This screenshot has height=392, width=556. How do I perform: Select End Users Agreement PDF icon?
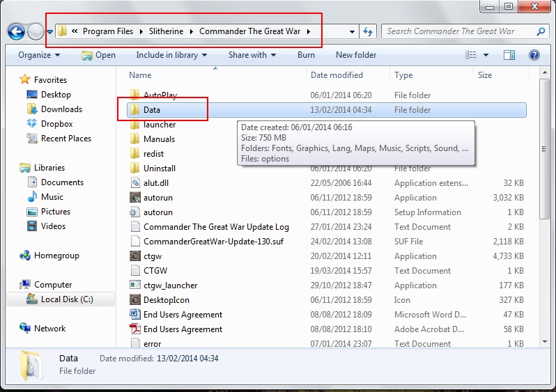[134, 329]
